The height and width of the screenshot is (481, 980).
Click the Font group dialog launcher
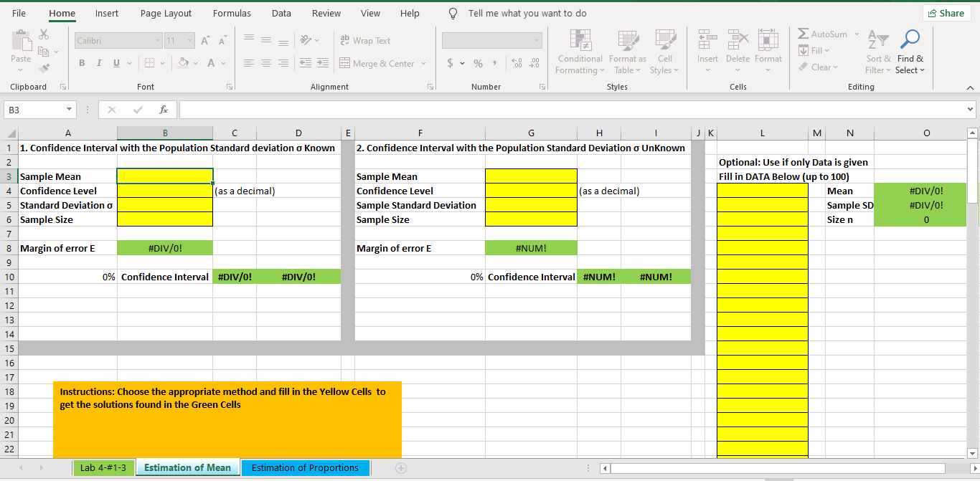pos(230,87)
